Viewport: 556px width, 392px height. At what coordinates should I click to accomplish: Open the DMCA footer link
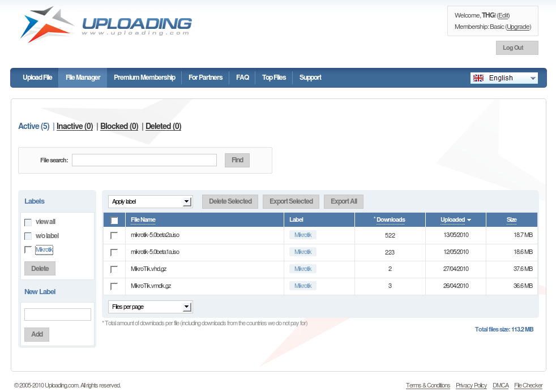tap(501, 385)
